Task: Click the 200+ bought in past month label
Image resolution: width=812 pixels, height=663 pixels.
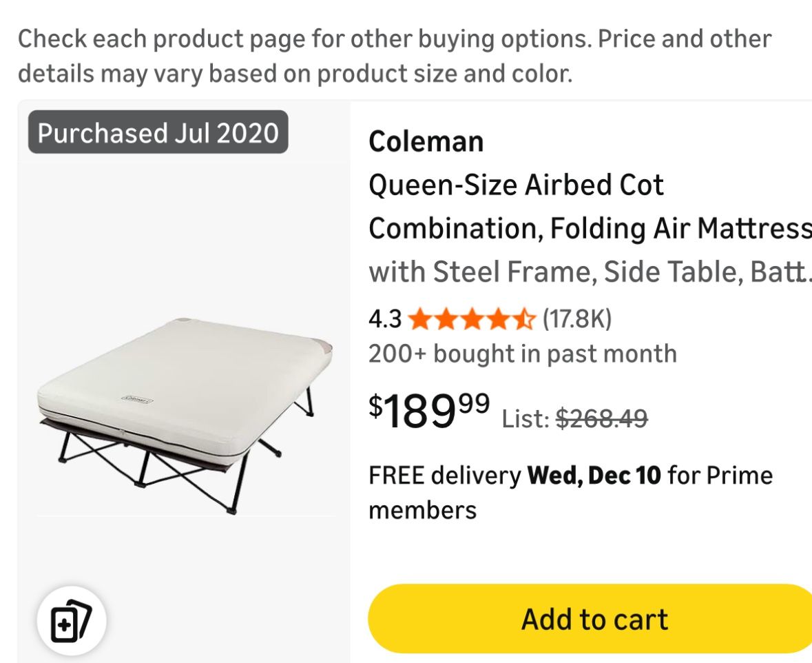Action: (x=523, y=354)
